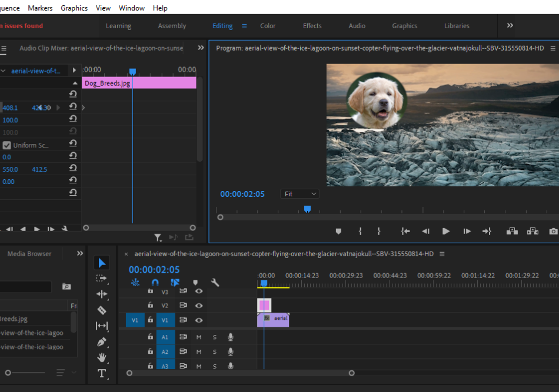Click Go to In point button
The image size is (559, 392).
(x=405, y=232)
